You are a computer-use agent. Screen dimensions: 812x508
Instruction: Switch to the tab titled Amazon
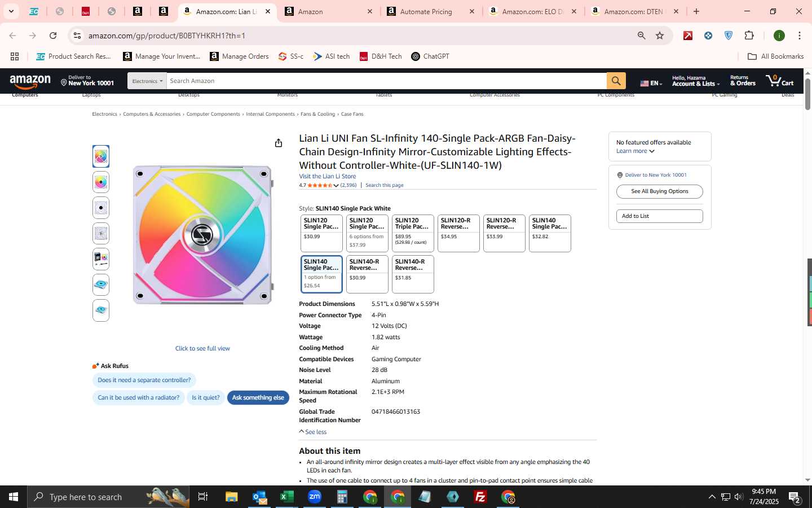click(x=329, y=11)
